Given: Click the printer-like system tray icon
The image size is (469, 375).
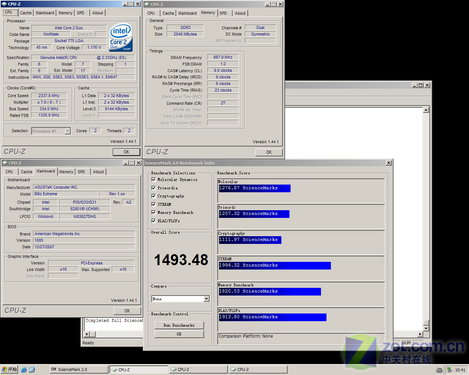Looking at the screenshot, I should tap(439, 370).
